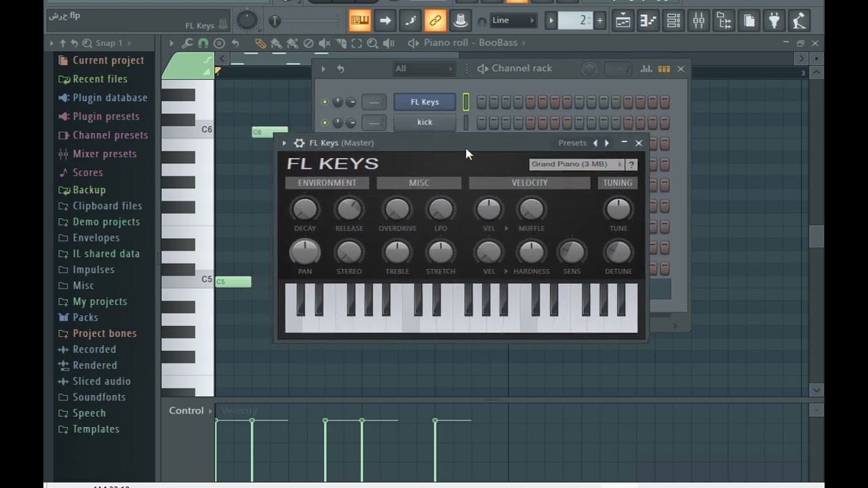Click the Piano roll vertical scrollbar thumb
The width and height of the screenshot is (868, 488).
[x=816, y=235]
